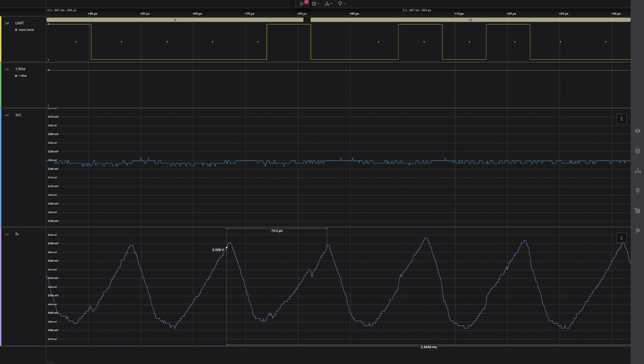Open the Analyzers panel in sidebar

point(638,151)
